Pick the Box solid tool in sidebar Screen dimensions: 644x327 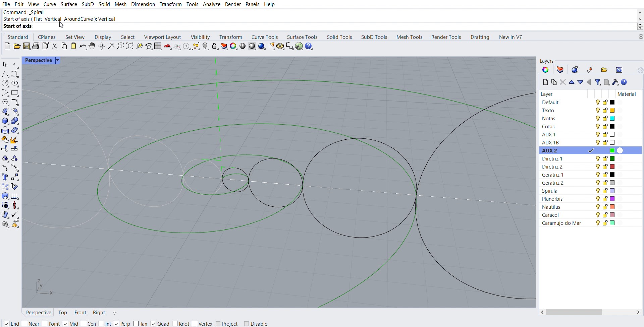(x=5, y=121)
